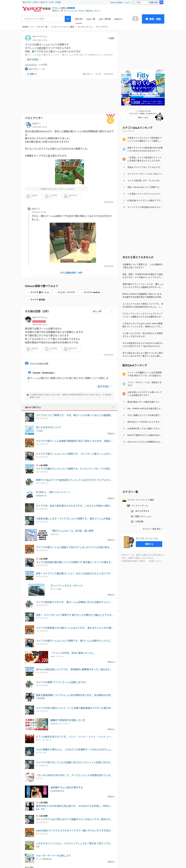This screenshot has height=868, width=186.
Task: Click the 艦隊これくしょん folder icon
Action: click(132, 516)
